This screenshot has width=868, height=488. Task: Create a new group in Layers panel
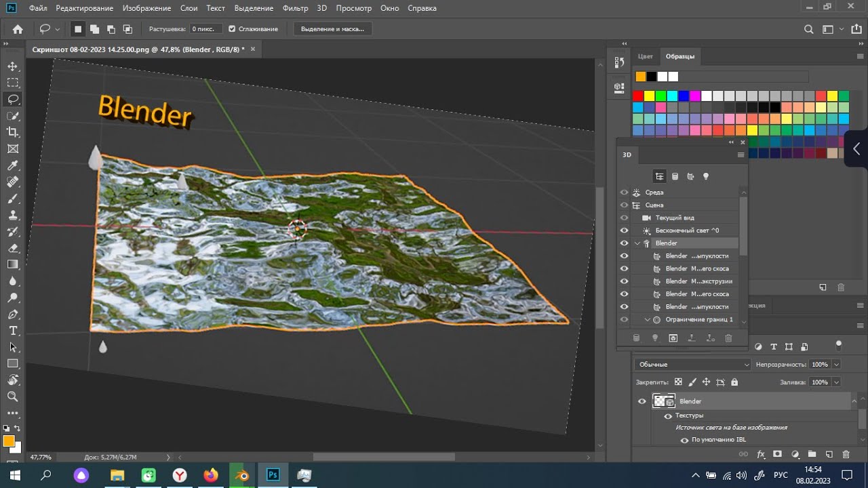[812, 454]
